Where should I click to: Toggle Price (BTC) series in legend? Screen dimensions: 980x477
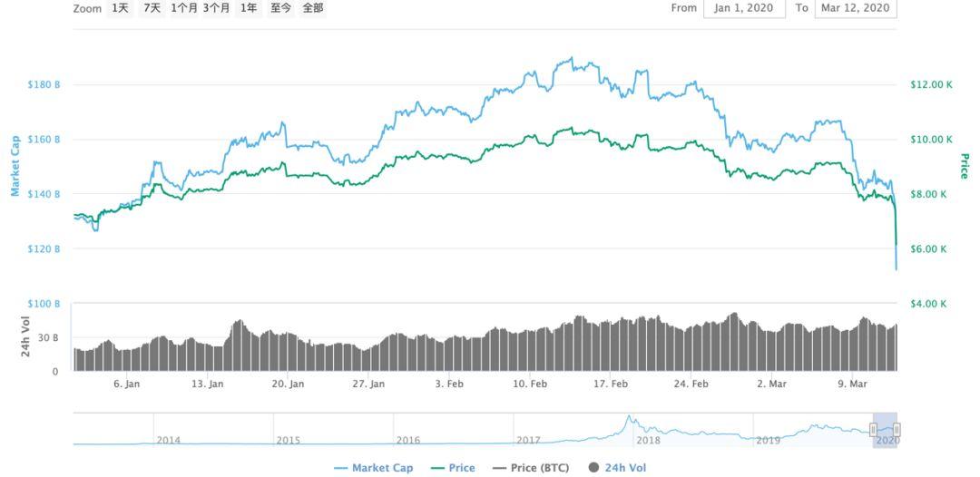tap(530, 468)
